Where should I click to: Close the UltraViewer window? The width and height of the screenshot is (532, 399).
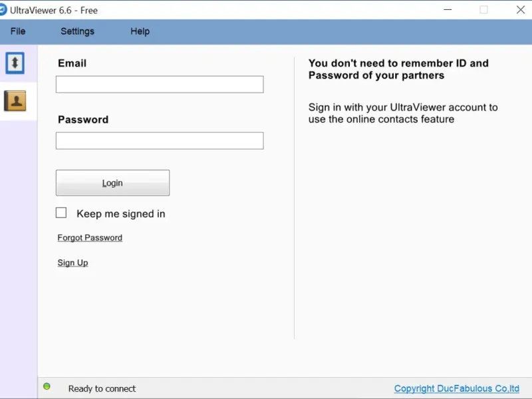(520, 10)
